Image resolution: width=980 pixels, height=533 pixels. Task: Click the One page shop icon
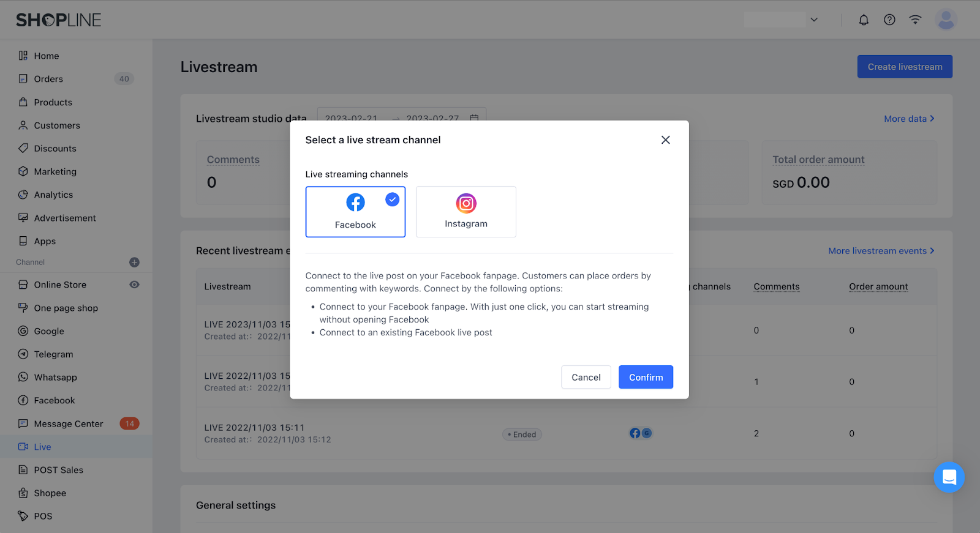(23, 308)
